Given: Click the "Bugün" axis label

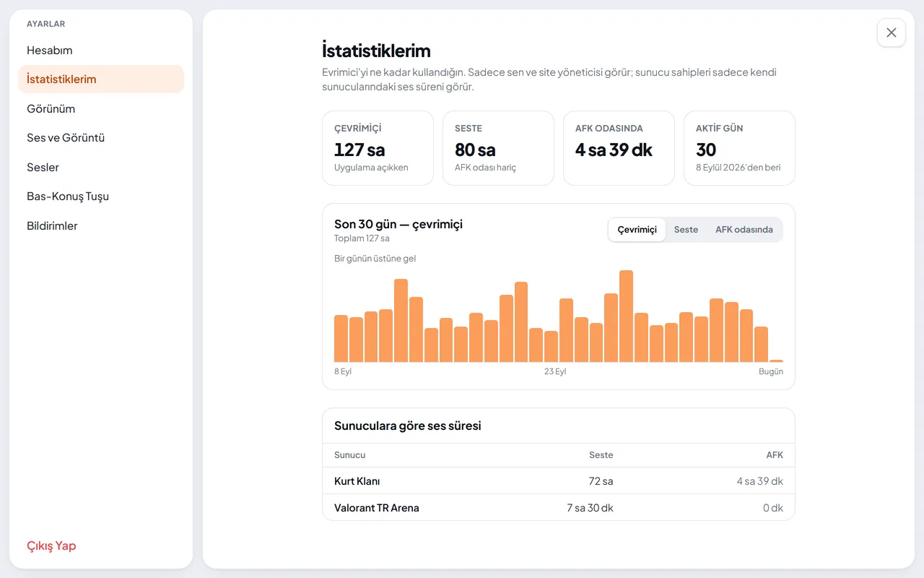Looking at the screenshot, I should point(771,371).
